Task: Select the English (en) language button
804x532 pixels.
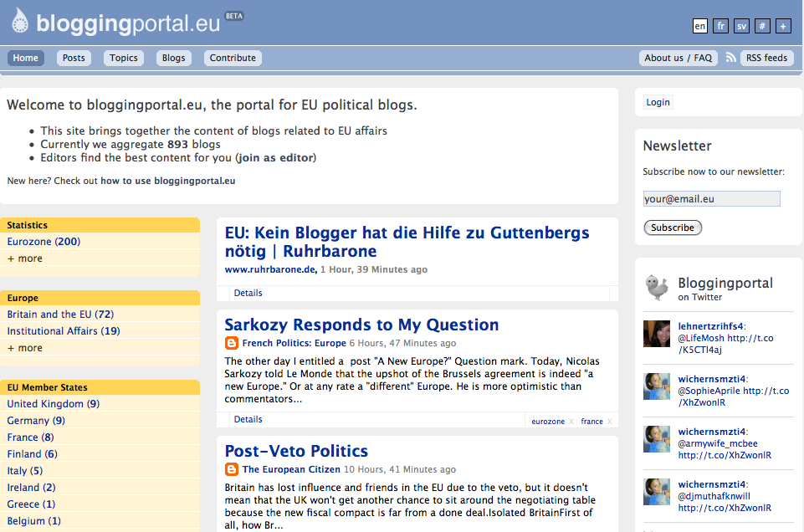Action: click(699, 26)
